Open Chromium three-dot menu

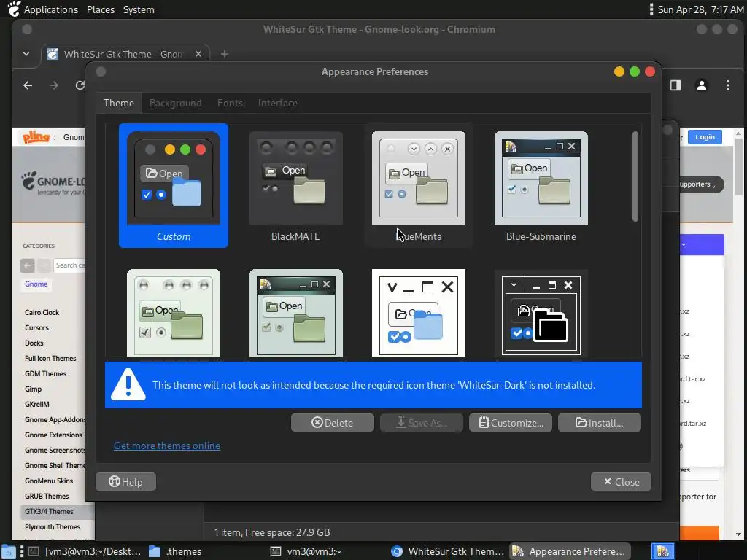point(727,85)
